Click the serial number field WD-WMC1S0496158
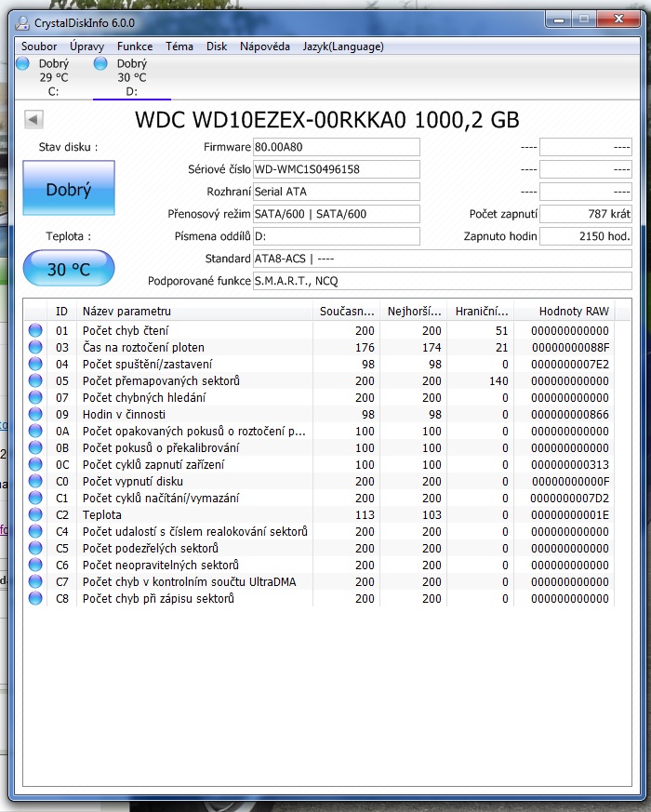Image resolution: width=651 pixels, height=812 pixels. [x=336, y=169]
